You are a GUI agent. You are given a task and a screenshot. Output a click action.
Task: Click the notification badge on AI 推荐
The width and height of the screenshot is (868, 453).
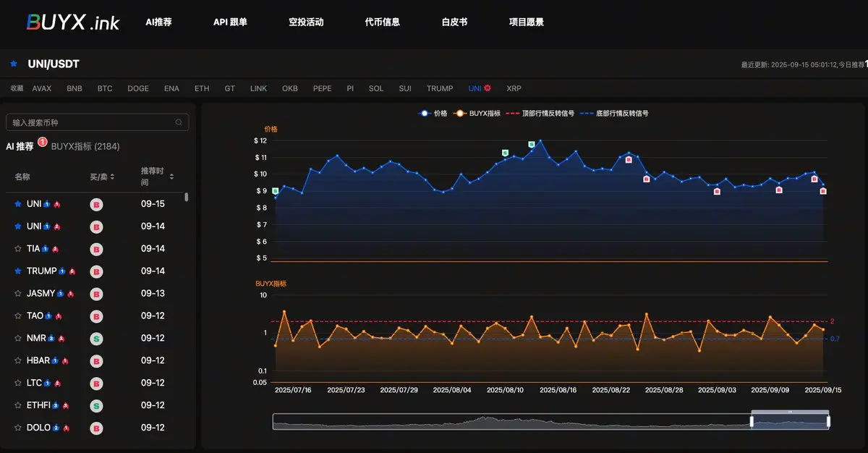click(x=42, y=142)
